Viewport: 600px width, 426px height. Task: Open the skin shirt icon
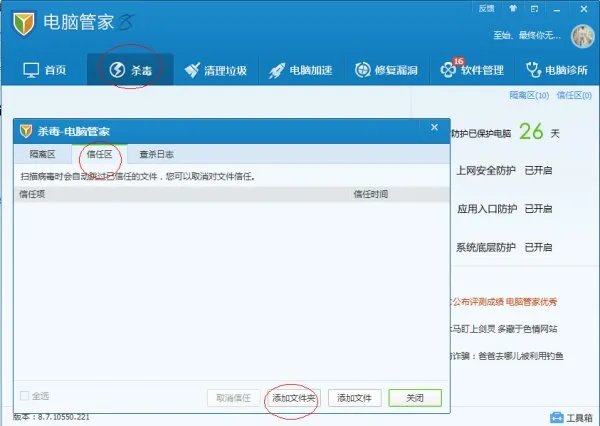(x=513, y=8)
